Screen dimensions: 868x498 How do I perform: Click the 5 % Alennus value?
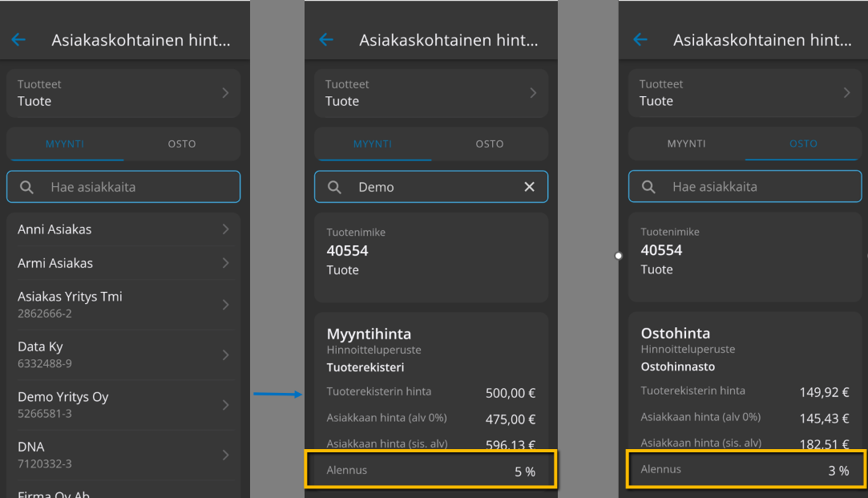525,472
